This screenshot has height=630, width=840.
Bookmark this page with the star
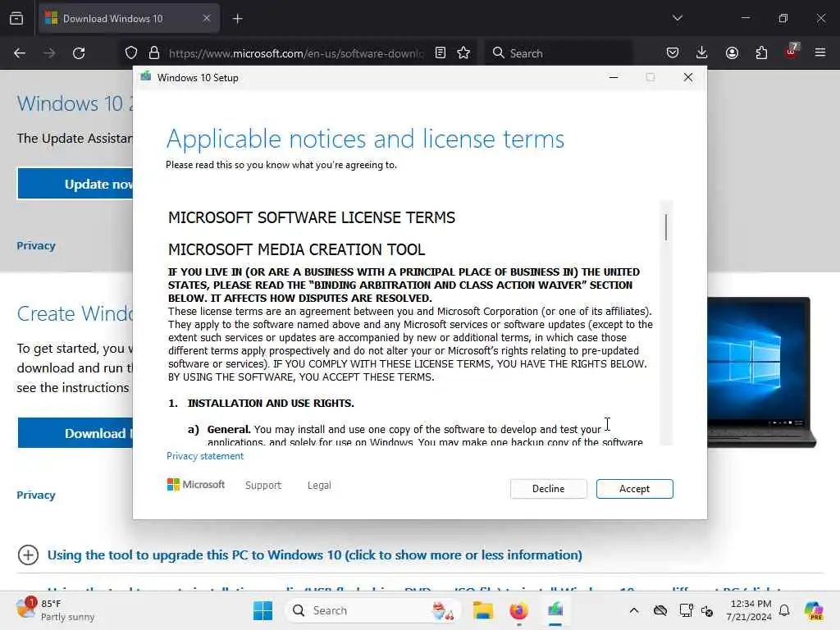point(464,52)
